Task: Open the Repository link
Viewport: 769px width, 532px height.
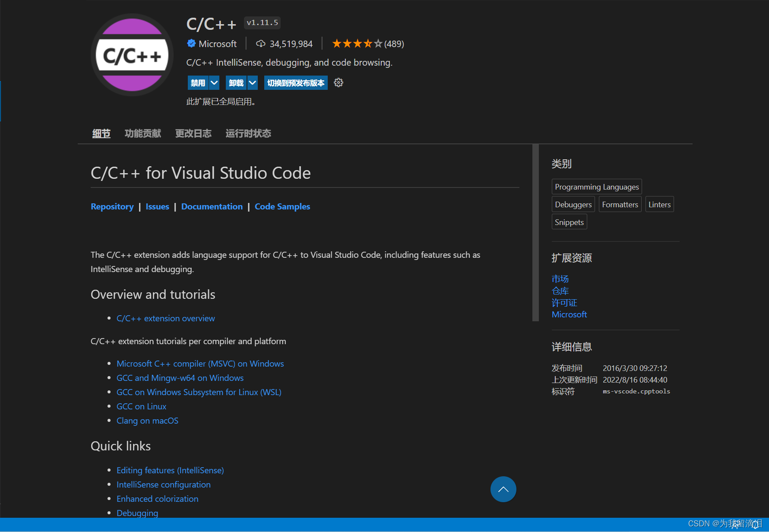Action: click(112, 206)
